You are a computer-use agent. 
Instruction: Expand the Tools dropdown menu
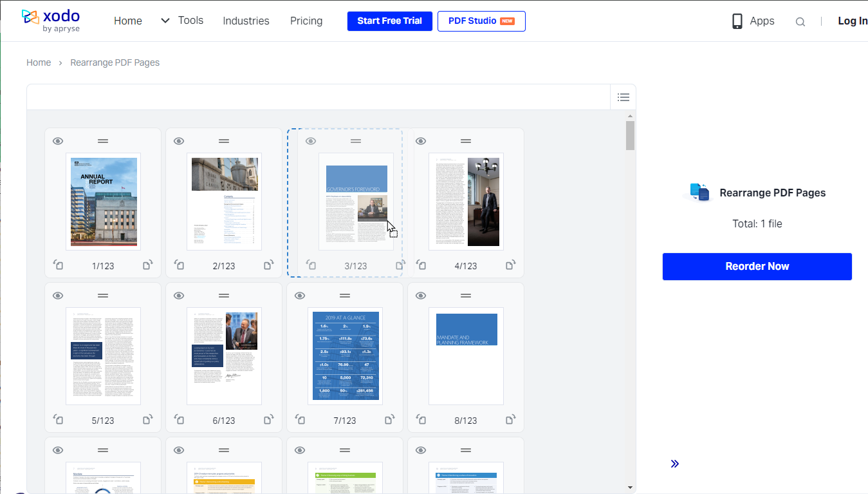pos(182,21)
